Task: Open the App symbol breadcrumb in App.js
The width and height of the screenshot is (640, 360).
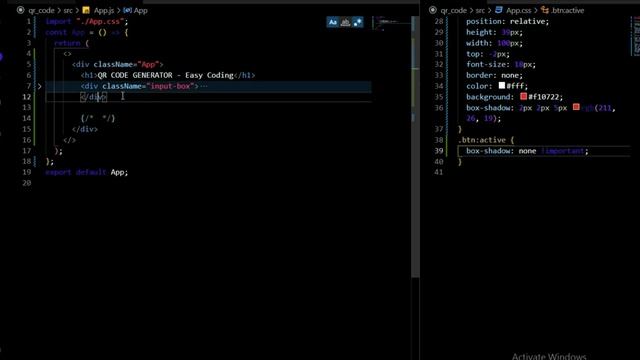Action: [140, 11]
